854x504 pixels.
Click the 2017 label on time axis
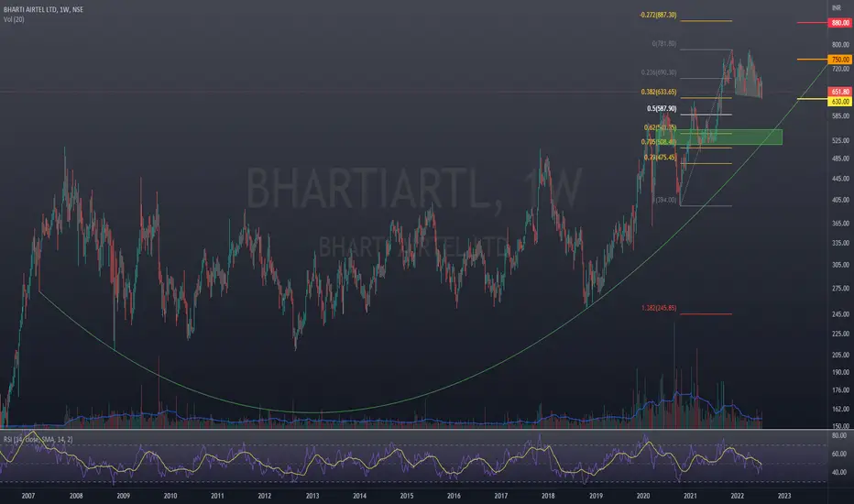tap(501, 496)
